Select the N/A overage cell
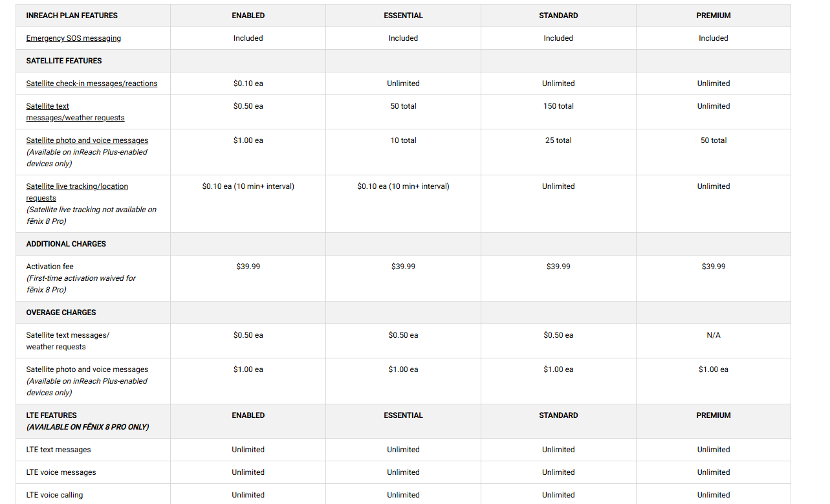Image resolution: width=830 pixels, height=504 pixels. (x=713, y=335)
